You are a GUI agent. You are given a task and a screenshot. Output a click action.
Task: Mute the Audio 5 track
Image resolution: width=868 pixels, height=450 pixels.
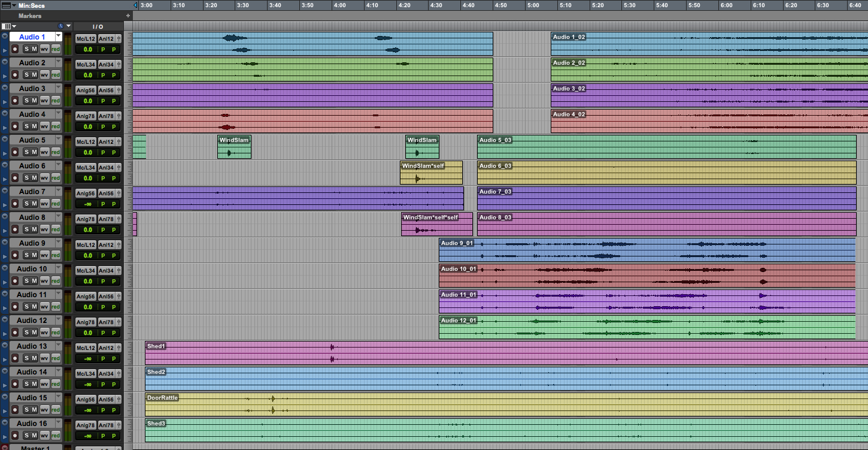[35, 152]
